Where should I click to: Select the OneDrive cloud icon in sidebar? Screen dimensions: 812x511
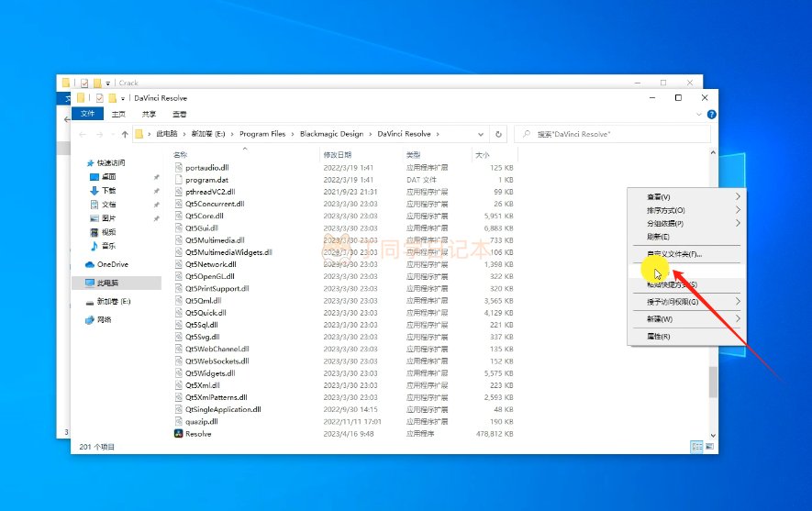tap(90, 264)
